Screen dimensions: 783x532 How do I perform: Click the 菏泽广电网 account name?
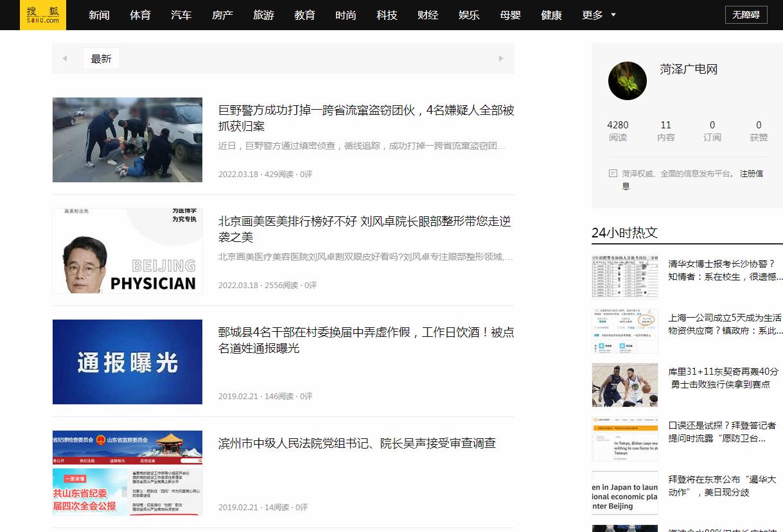point(689,69)
